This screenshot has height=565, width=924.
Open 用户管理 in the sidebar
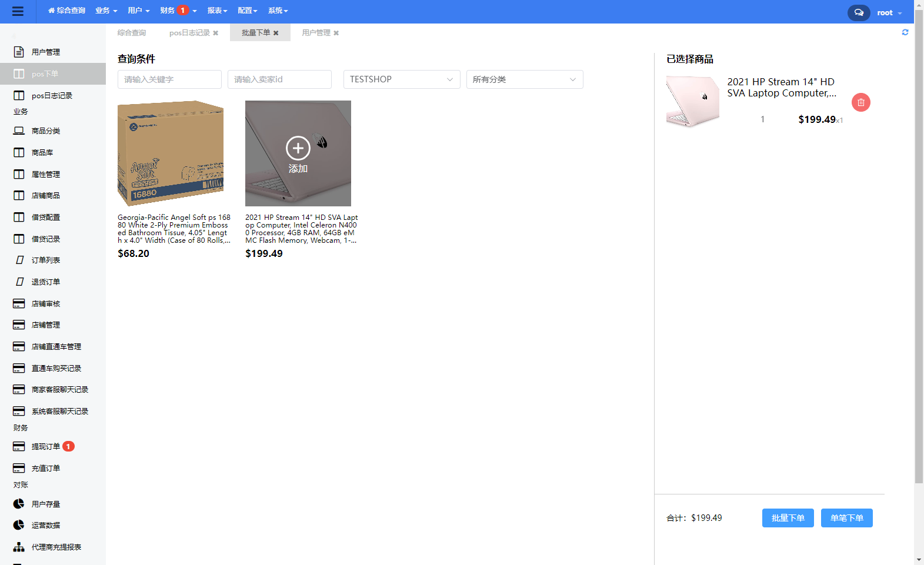[x=53, y=52]
